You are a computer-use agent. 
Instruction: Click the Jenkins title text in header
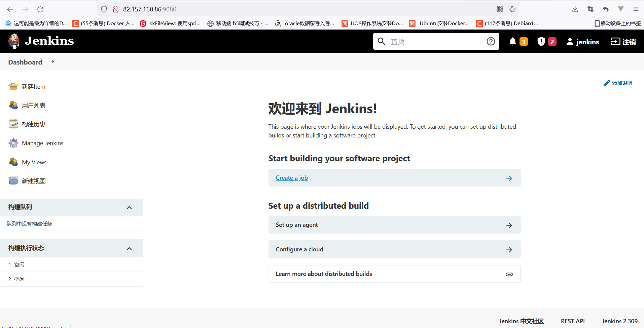[49, 41]
